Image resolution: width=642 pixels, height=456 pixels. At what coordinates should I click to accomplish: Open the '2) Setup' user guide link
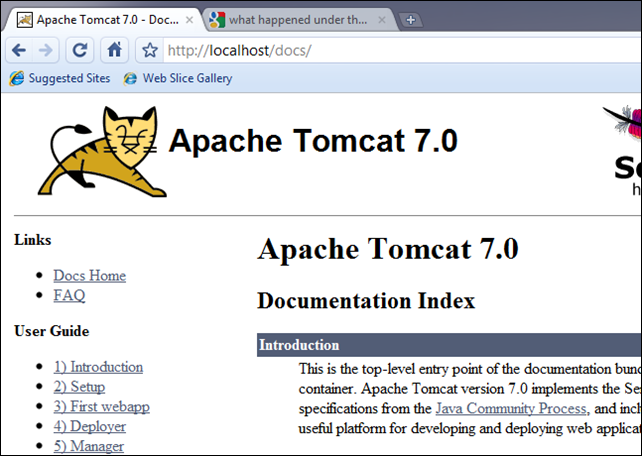tap(79, 386)
